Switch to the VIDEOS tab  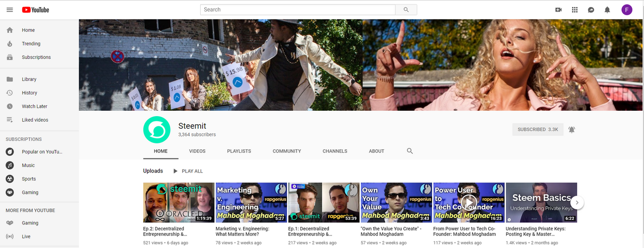197,151
